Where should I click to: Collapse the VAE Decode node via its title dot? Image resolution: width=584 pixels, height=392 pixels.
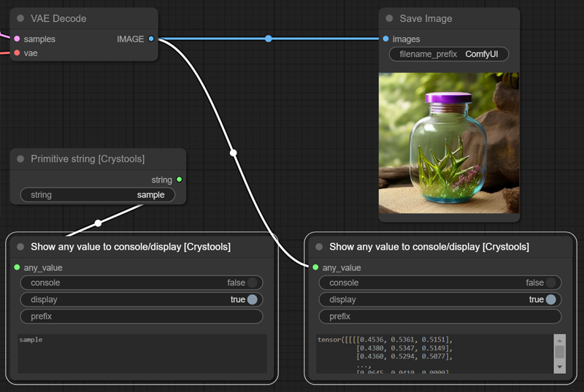pos(20,19)
